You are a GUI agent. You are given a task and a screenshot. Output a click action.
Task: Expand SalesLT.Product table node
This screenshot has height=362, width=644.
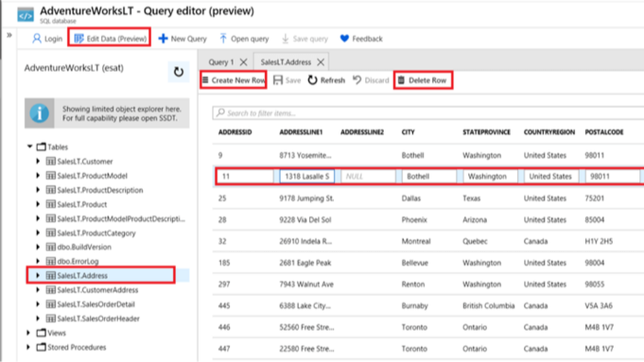pyautogui.click(x=38, y=204)
